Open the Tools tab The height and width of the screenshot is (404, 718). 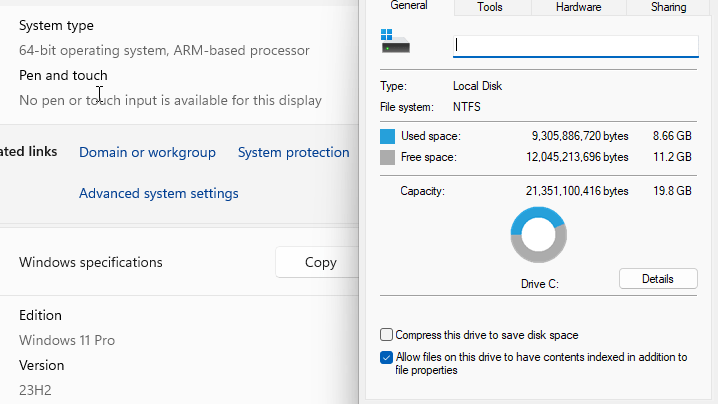click(x=490, y=7)
